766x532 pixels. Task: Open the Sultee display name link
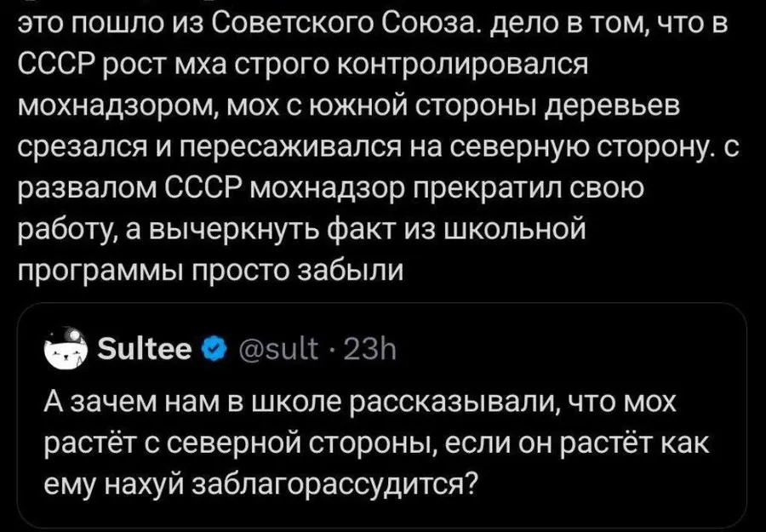(145, 349)
